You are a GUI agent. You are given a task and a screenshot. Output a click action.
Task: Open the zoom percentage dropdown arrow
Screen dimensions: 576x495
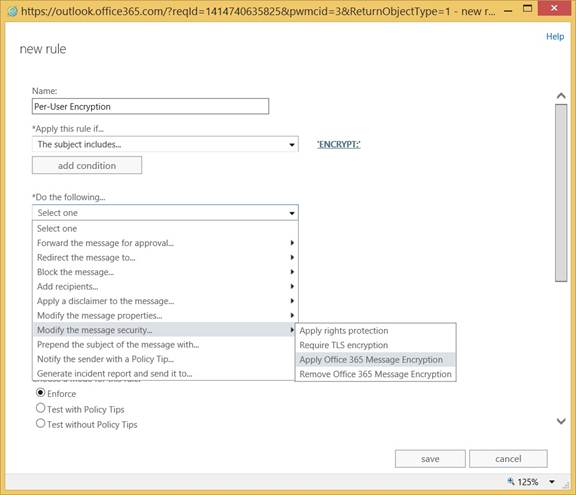coord(552,482)
